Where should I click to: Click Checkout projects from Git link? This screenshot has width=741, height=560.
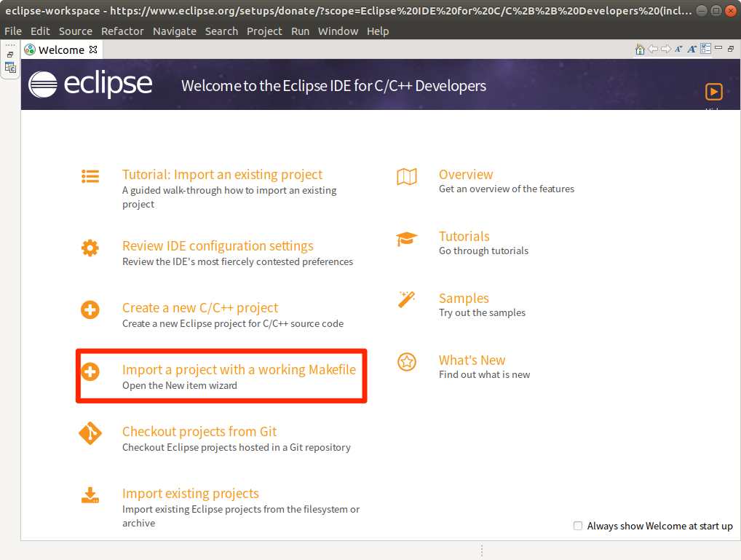(199, 432)
